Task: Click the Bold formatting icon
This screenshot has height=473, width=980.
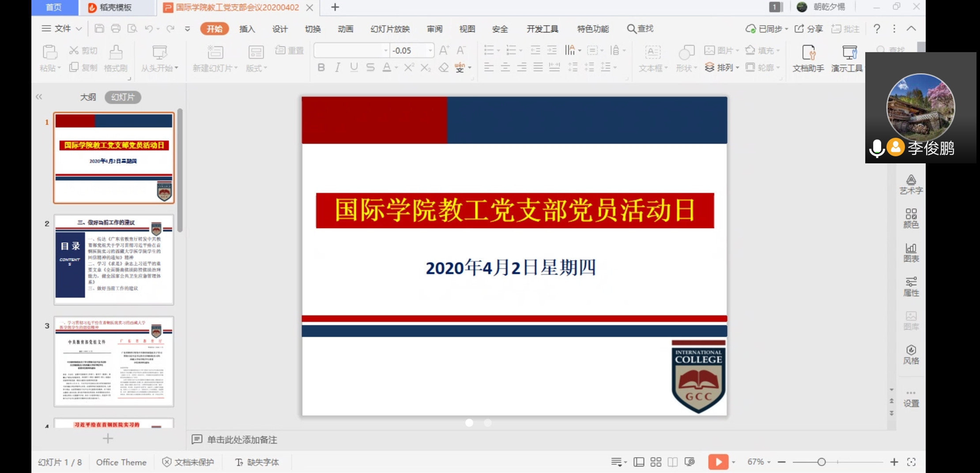Action: (321, 68)
